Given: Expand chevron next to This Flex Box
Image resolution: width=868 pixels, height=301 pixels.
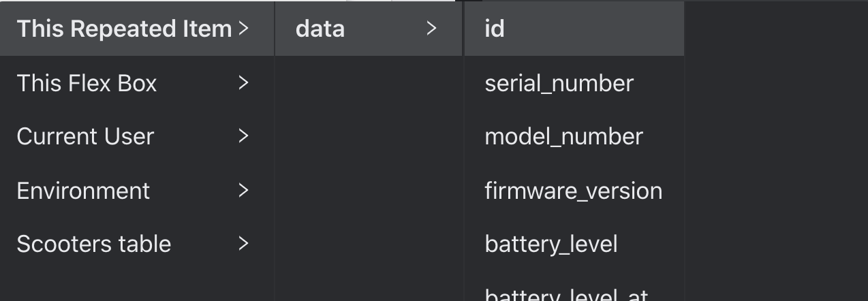Looking at the screenshot, I should pos(244,83).
